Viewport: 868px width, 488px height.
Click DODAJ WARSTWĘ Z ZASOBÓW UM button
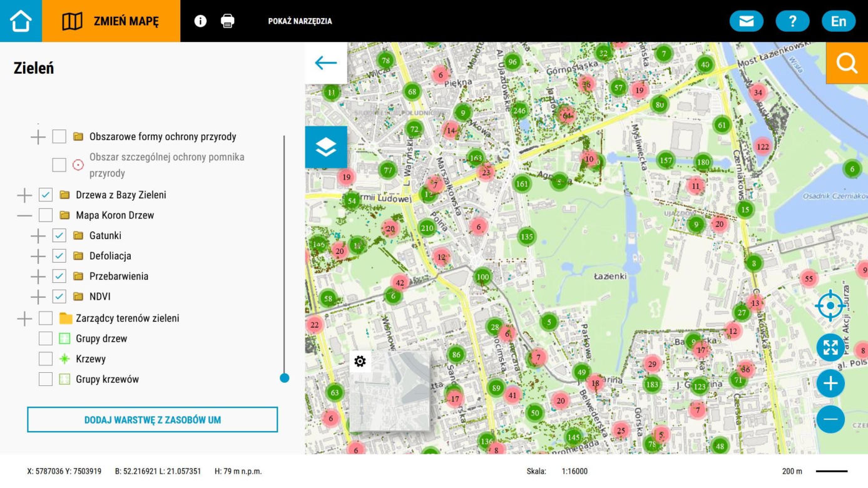(152, 420)
